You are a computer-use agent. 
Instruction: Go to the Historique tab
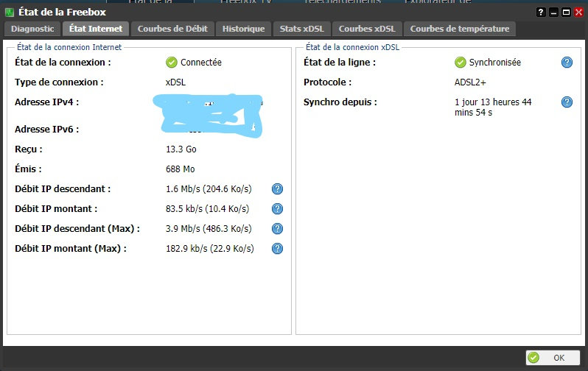(243, 29)
